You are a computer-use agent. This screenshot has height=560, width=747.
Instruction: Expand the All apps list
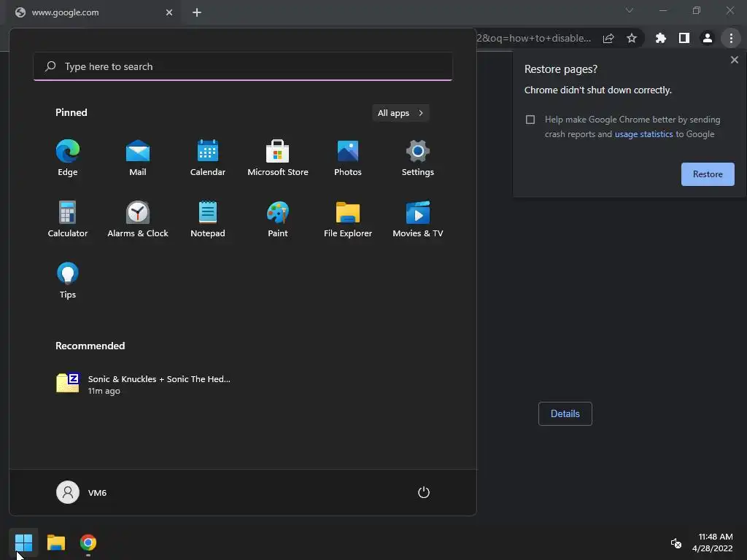click(x=400, y=113)
